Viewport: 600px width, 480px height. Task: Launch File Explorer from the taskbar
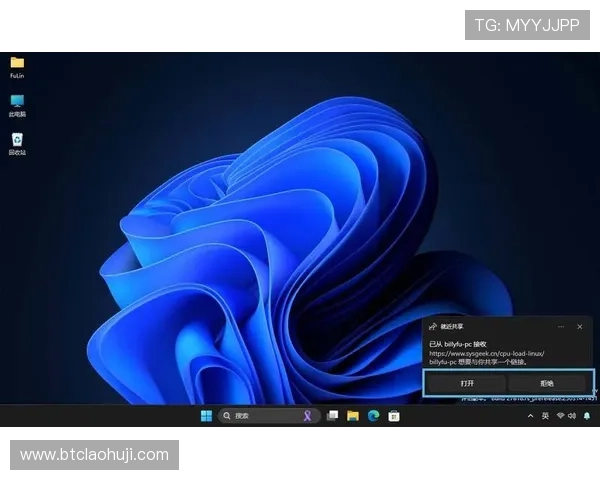(x=353, y=416)
